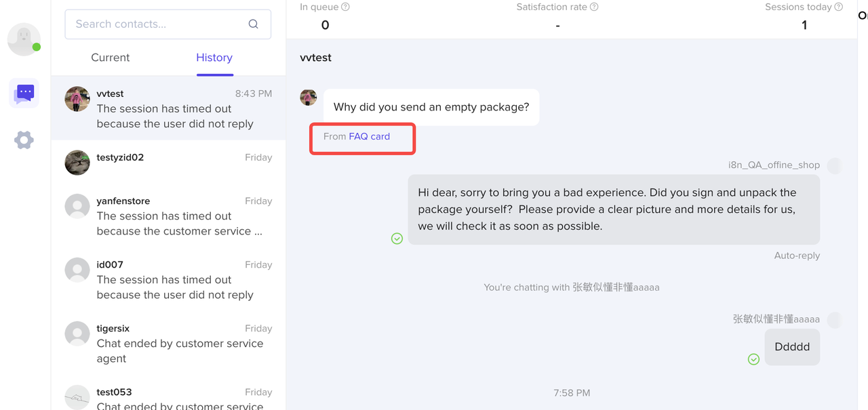The width and height of the screenshot is (868, 410).
Task: Open the FAQ card link
Action: point(370,136)
